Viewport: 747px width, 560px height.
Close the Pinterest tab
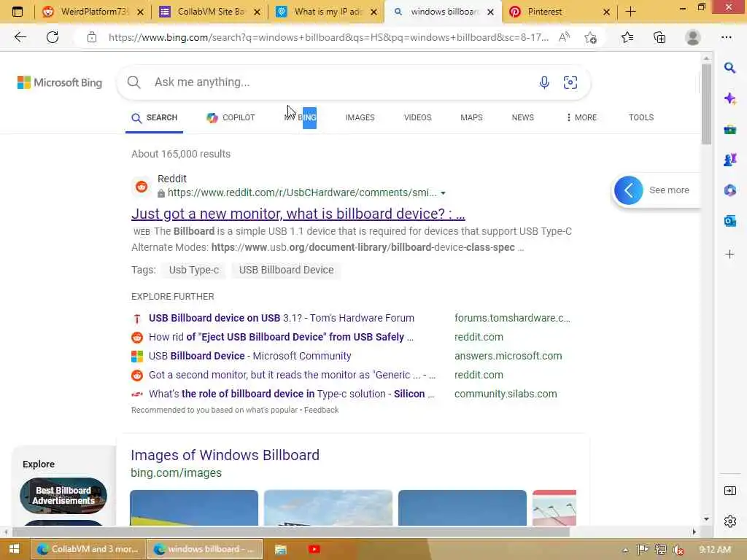[606, 12]
